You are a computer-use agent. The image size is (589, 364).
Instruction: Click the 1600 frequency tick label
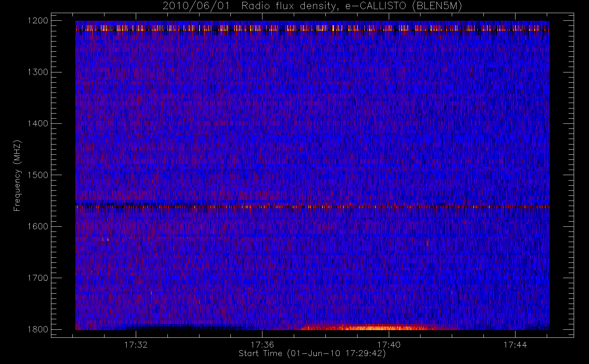(38, 226)
